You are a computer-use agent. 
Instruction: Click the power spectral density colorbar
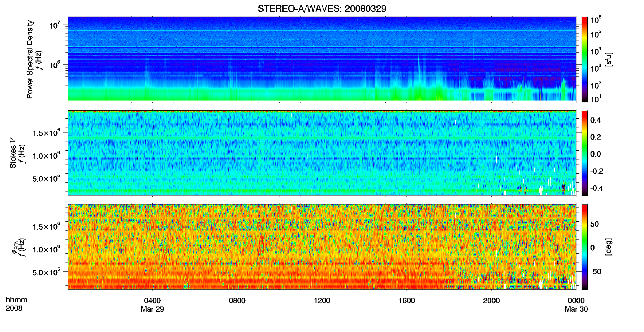[x=585, y=59]
